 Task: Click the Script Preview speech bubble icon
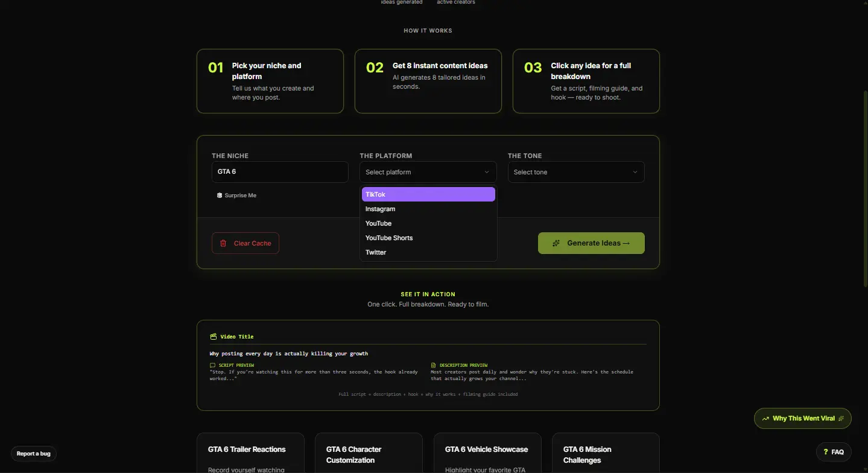pos(212,366)
